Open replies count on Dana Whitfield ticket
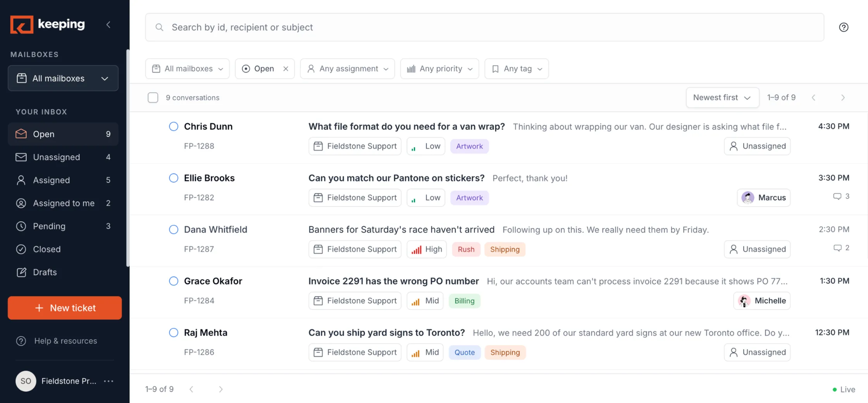This screenshot has width=868, height=403. click(841, 248)
